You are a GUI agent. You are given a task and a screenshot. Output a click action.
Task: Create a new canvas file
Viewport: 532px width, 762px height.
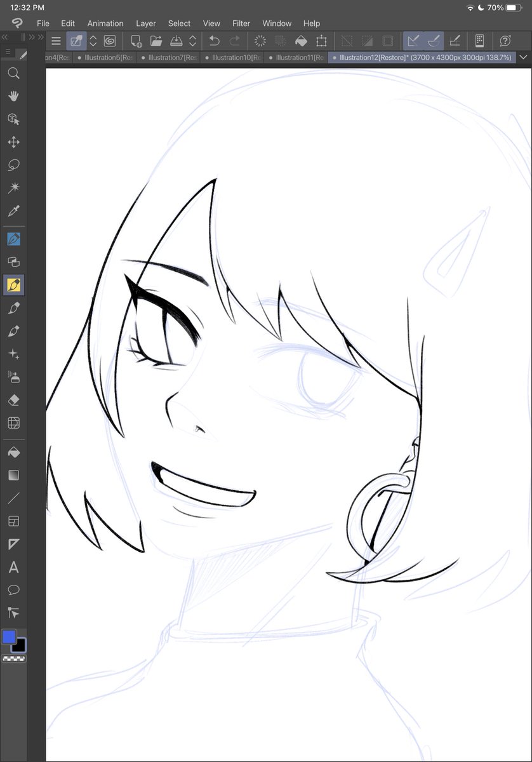(x=136, y=41)
